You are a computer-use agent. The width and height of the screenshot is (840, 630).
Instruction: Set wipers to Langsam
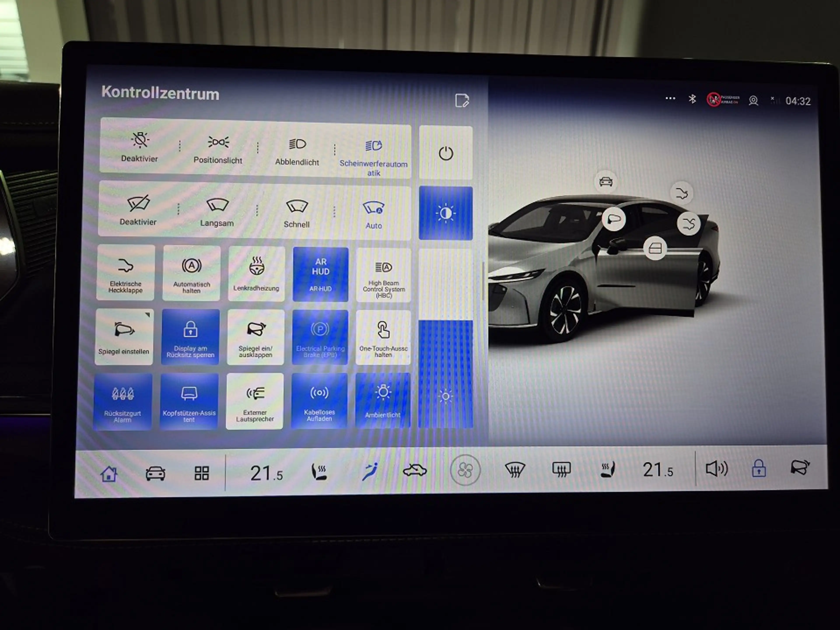pyautogui.click(x=217, y=212)
